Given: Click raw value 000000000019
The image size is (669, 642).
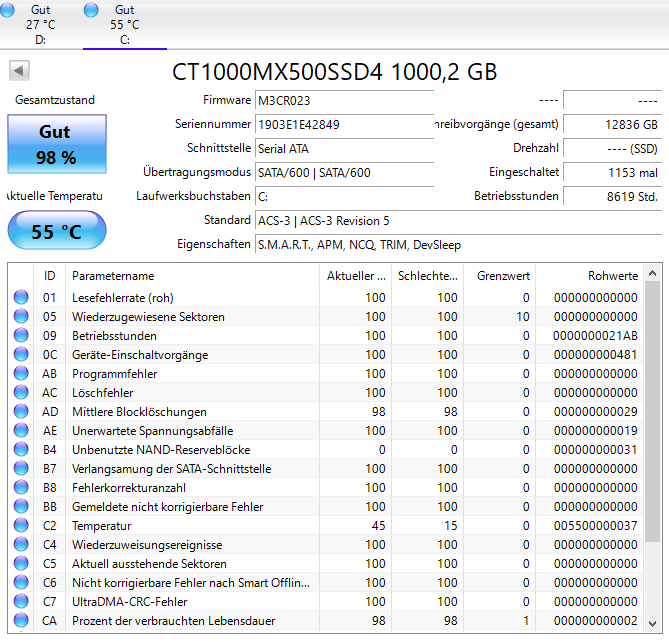Looking at the screenshot, I should click(595, 431).
